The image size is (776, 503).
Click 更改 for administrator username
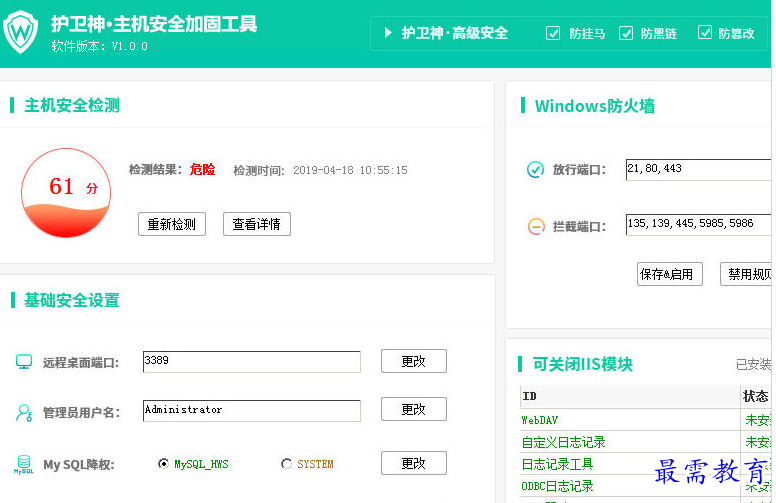point(414,409)
